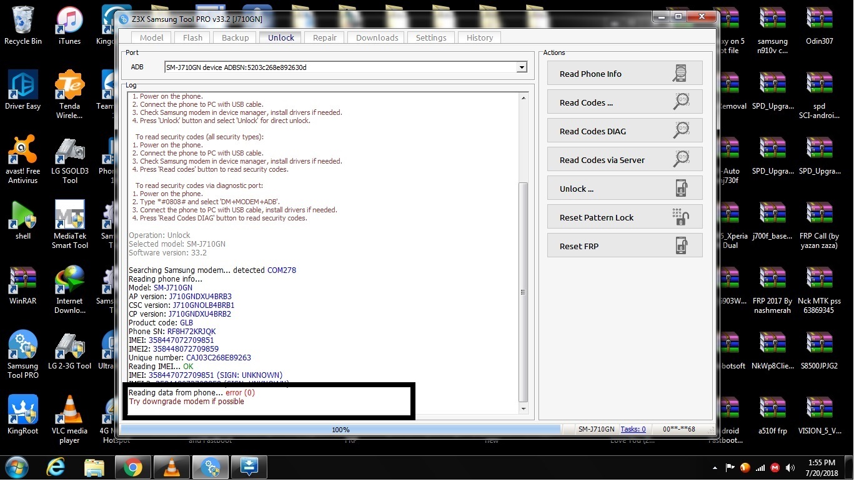Open the Tasks: 0 link

coord(633,429)
